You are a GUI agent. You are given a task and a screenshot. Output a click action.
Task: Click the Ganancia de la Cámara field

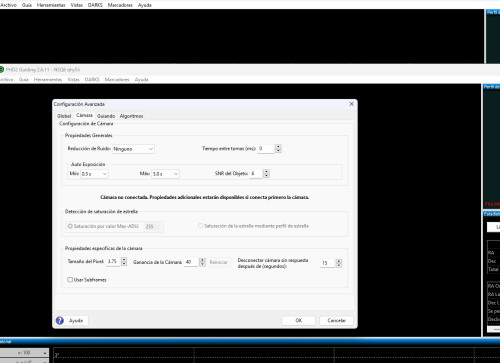point(191,262)
